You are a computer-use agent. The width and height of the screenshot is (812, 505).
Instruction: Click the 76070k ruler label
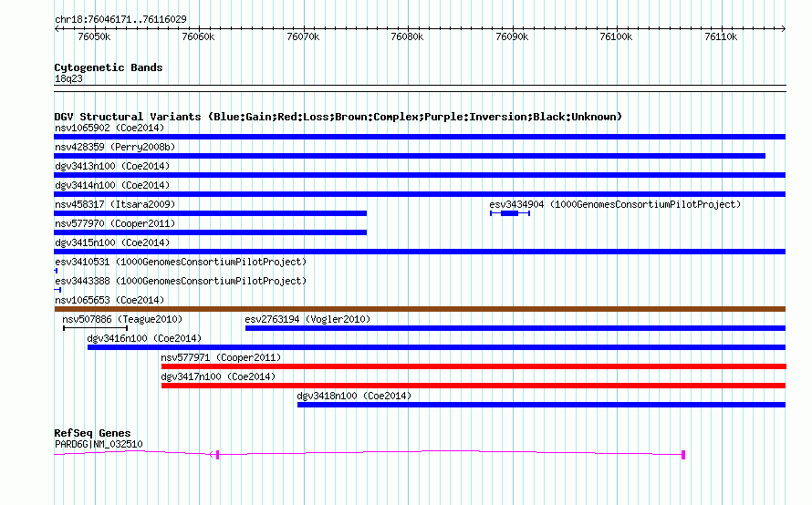pyautogui.click(x=303, y=36)
